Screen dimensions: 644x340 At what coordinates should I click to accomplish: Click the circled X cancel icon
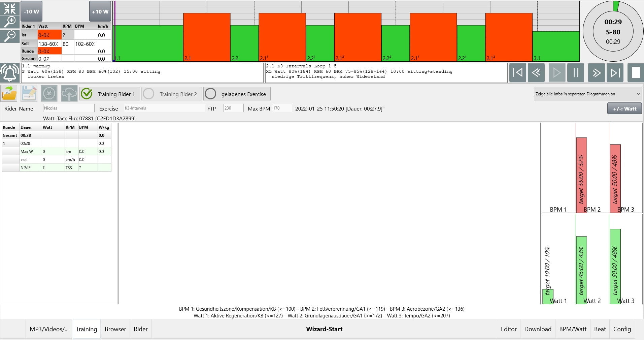(49, 93)
